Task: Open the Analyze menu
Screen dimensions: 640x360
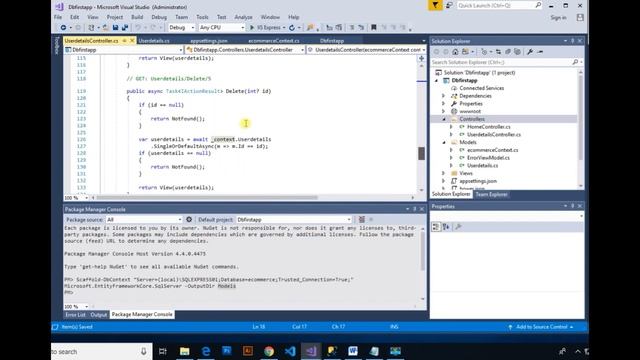Action: pos(243,17)
